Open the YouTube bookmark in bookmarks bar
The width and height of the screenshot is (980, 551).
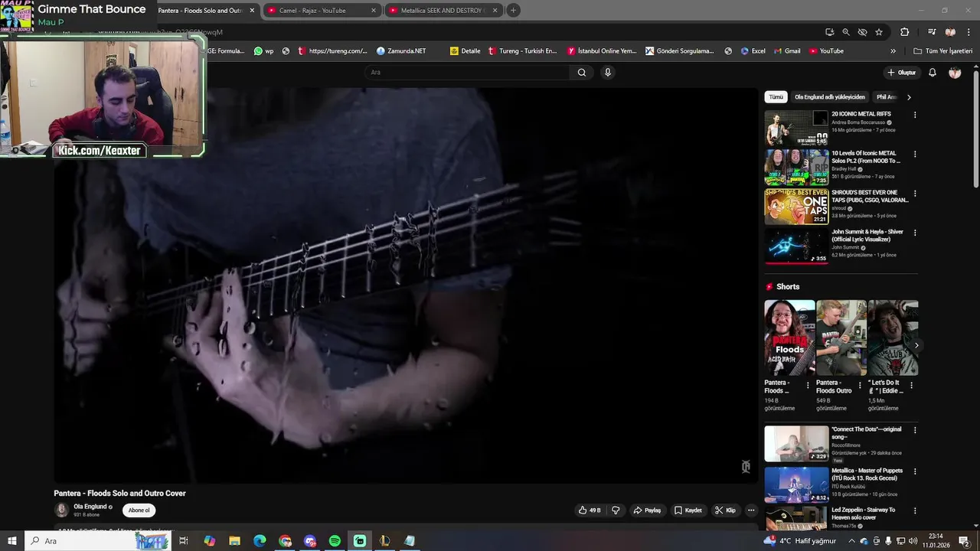point(826,51)
